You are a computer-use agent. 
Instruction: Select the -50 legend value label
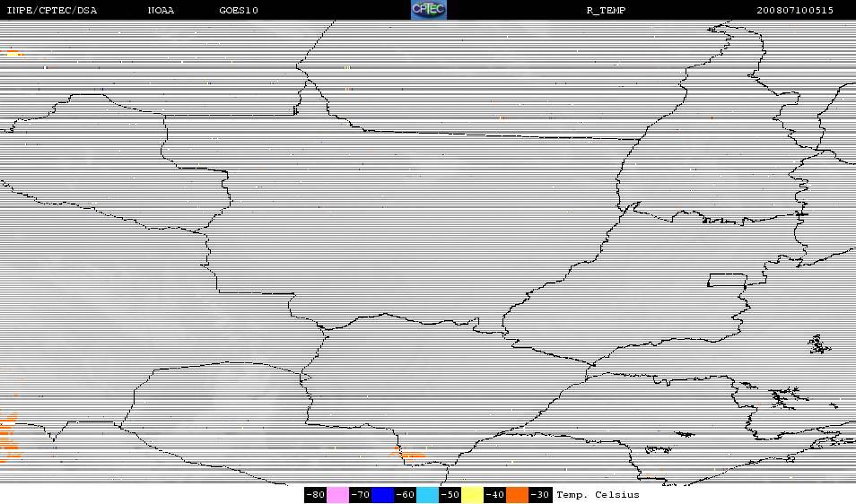[450, 495]
